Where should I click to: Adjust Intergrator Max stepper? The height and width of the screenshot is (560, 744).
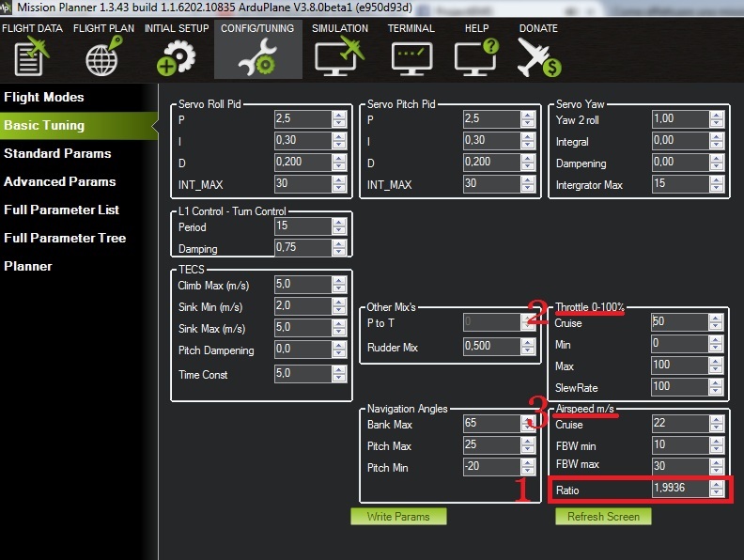[x=717, y=183]
